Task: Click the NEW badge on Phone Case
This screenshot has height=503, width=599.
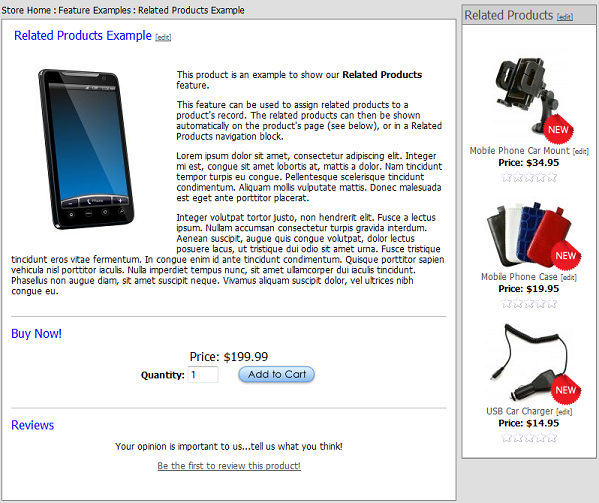Action: [565, 256]
